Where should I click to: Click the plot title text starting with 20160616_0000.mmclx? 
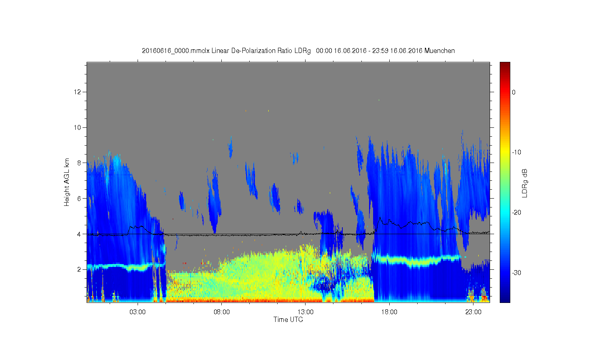click(x=298, y=51)
